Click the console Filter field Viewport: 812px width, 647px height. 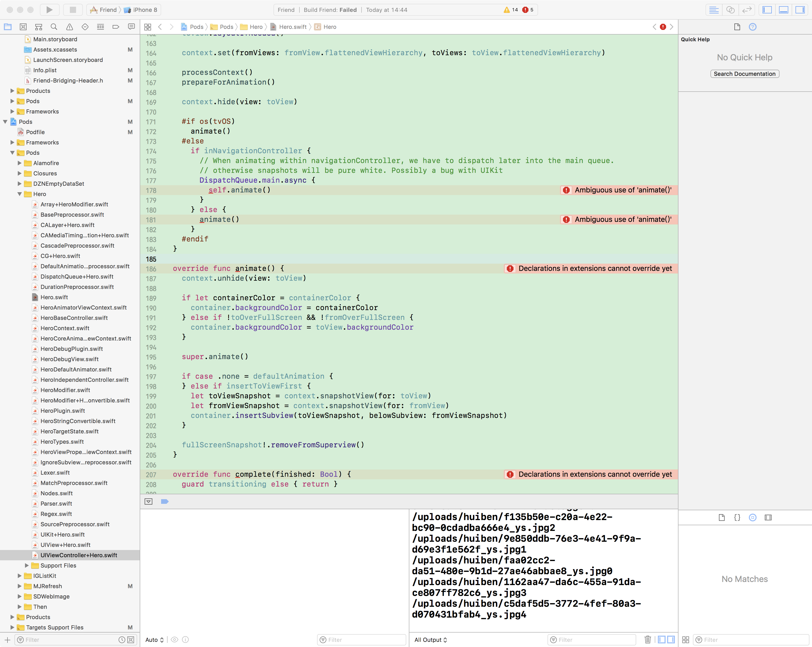(591, 640)
